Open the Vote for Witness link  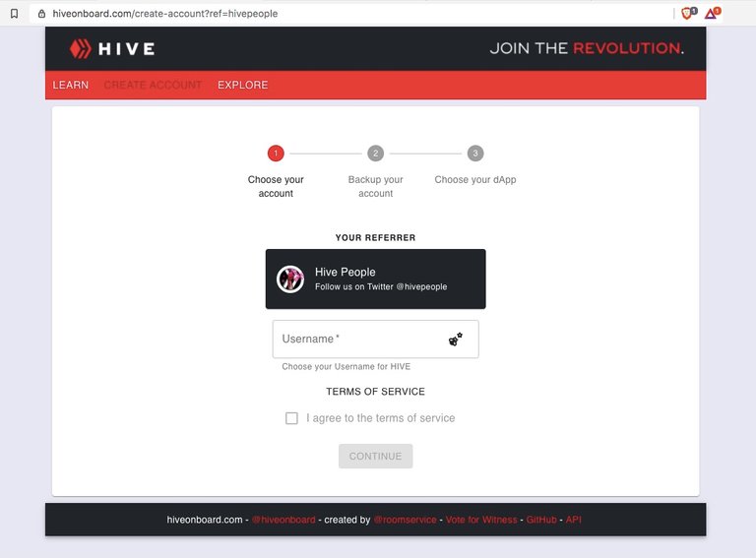pos(481,520)
